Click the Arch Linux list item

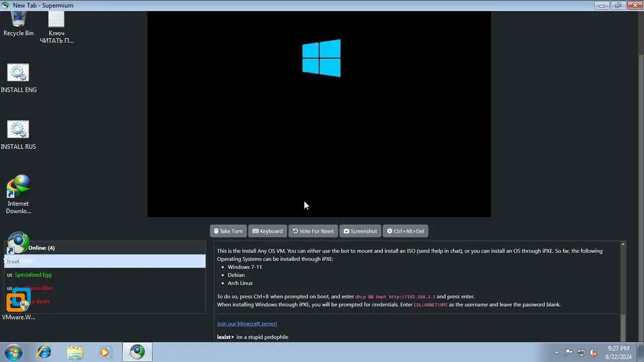pos(240,283)
